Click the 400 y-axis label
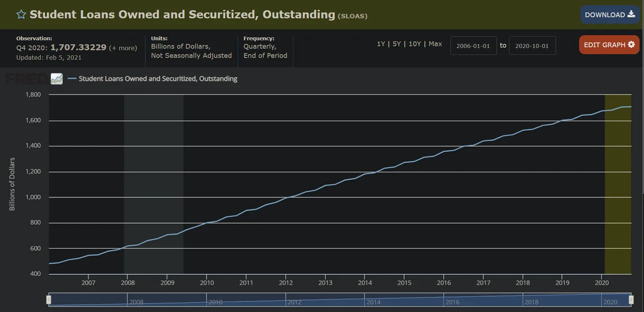 point(35,274)
